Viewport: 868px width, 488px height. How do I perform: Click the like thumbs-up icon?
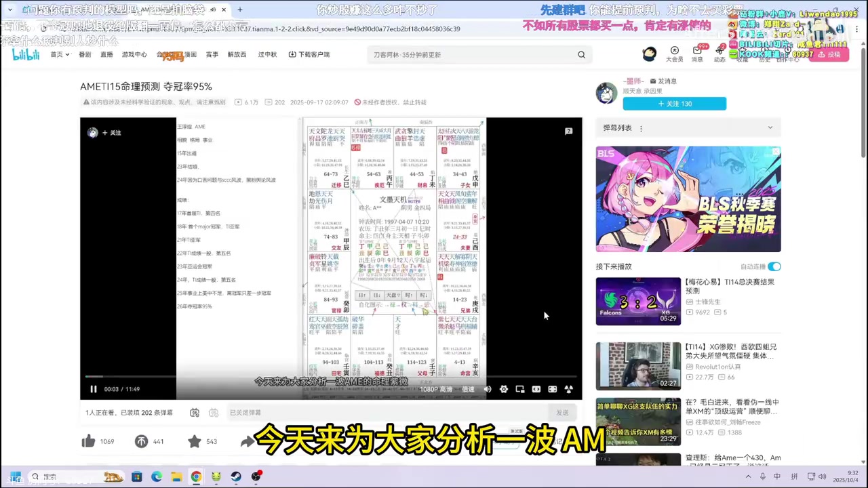pyautogui.click(x=88, y=441)
